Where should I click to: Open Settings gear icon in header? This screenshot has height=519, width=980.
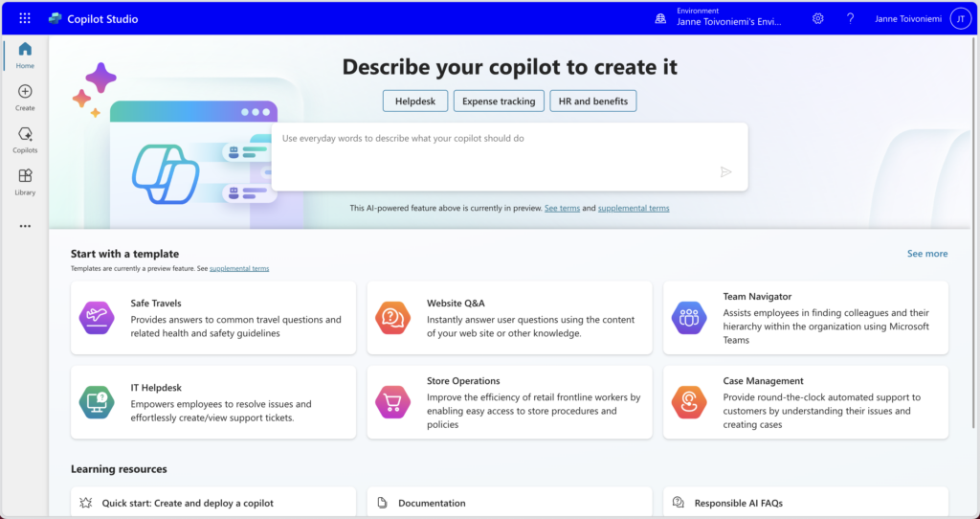(818, 18)
